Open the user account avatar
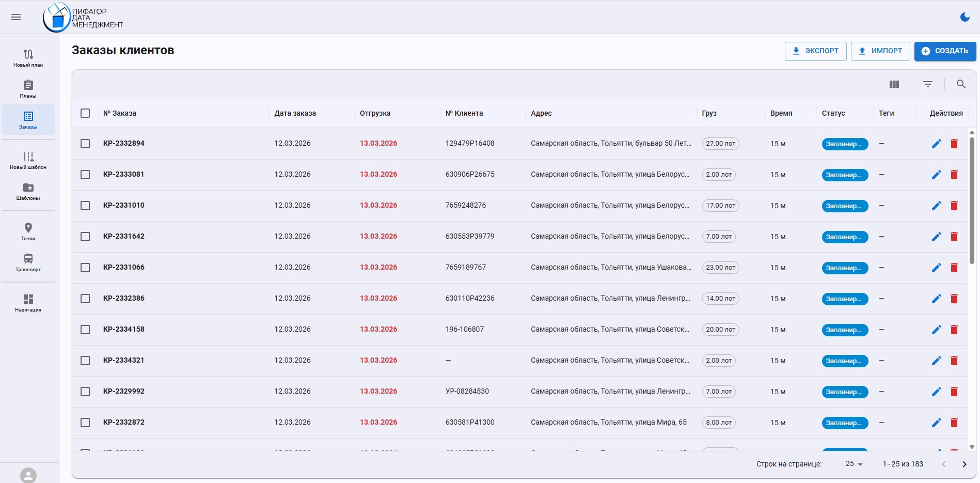 coord(28,475)
